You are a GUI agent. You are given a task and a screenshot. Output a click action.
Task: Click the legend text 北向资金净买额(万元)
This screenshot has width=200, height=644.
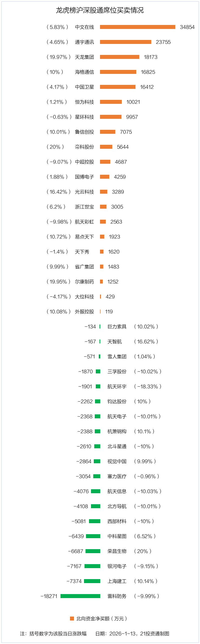click(101, 618)
